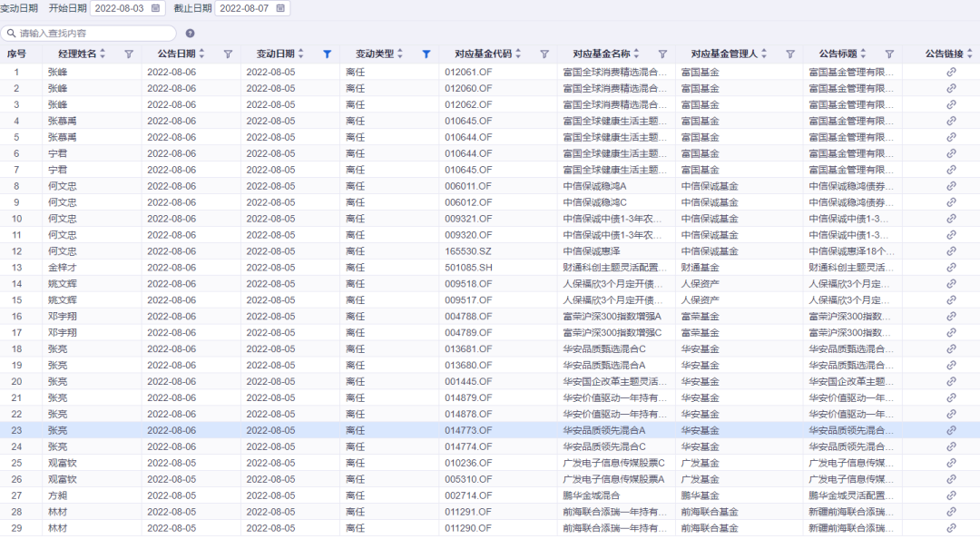
Task: Open announcement link for row 8
Action: pyautogui.click(x=951, y=186)
